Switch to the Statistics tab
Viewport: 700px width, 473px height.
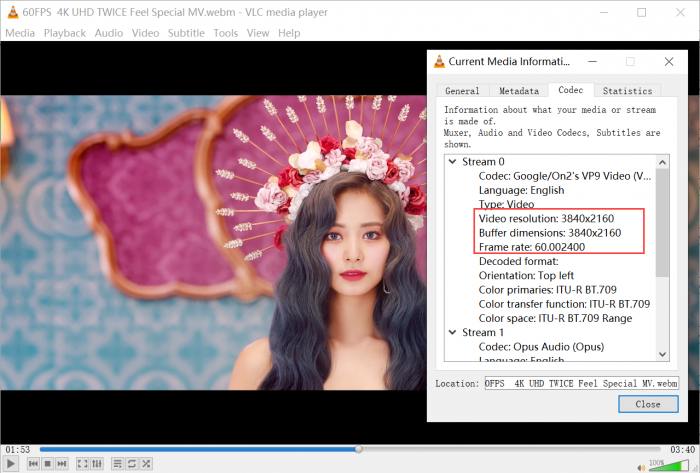627,91
